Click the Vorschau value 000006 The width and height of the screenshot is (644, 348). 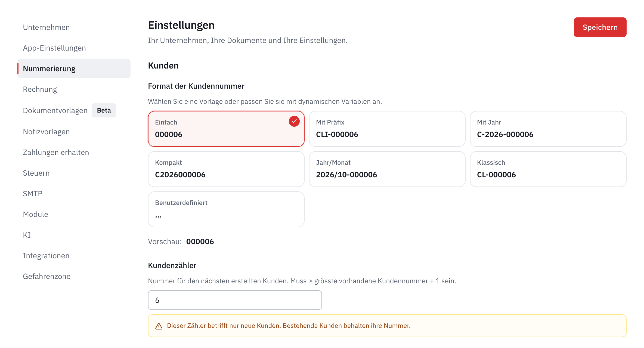tap(200, 241)
